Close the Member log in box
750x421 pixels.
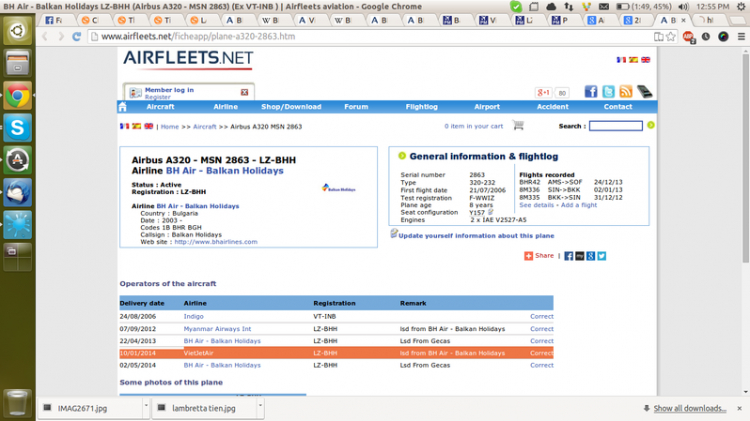244,92
